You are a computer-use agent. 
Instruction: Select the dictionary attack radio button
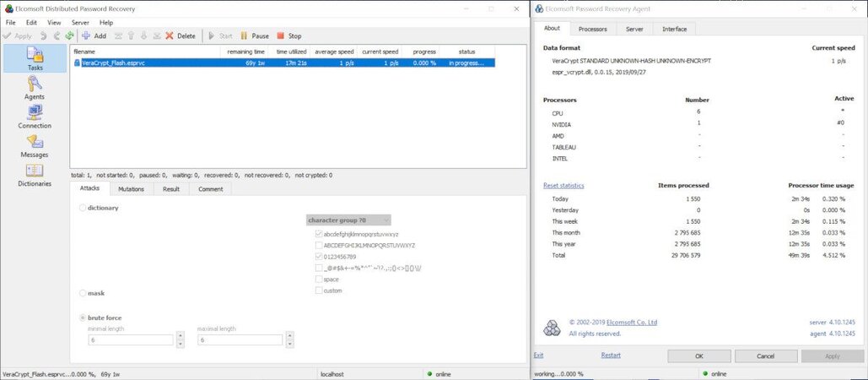pyautogui.click(x=83, y=208)
